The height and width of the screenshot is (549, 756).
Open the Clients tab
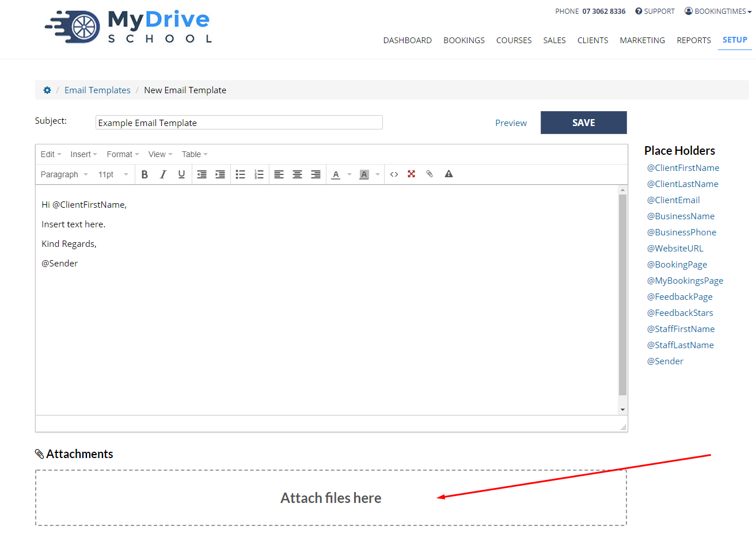click(x=593, y=40)
